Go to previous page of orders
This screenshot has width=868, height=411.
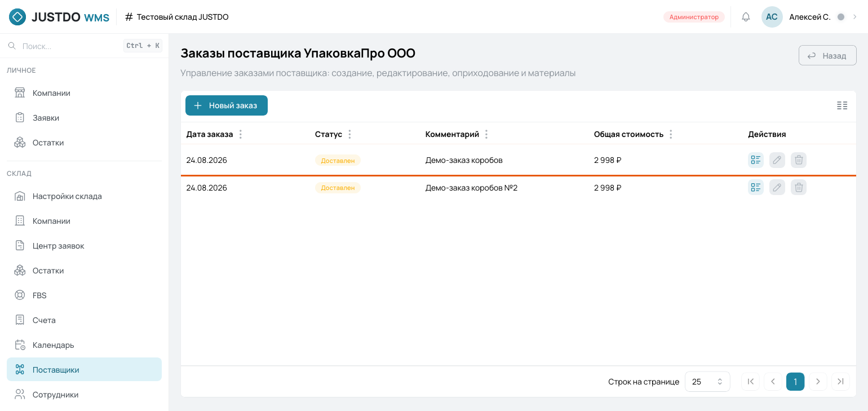tap(773, 382)
